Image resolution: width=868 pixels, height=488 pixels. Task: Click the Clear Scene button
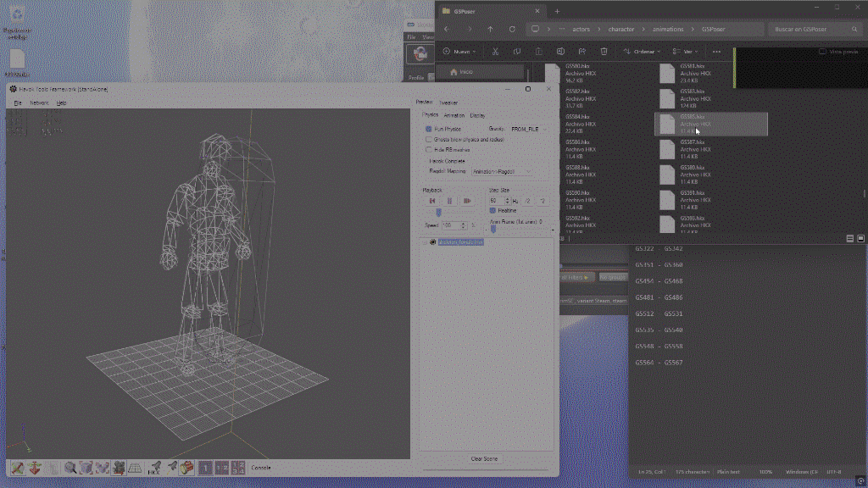484,459
